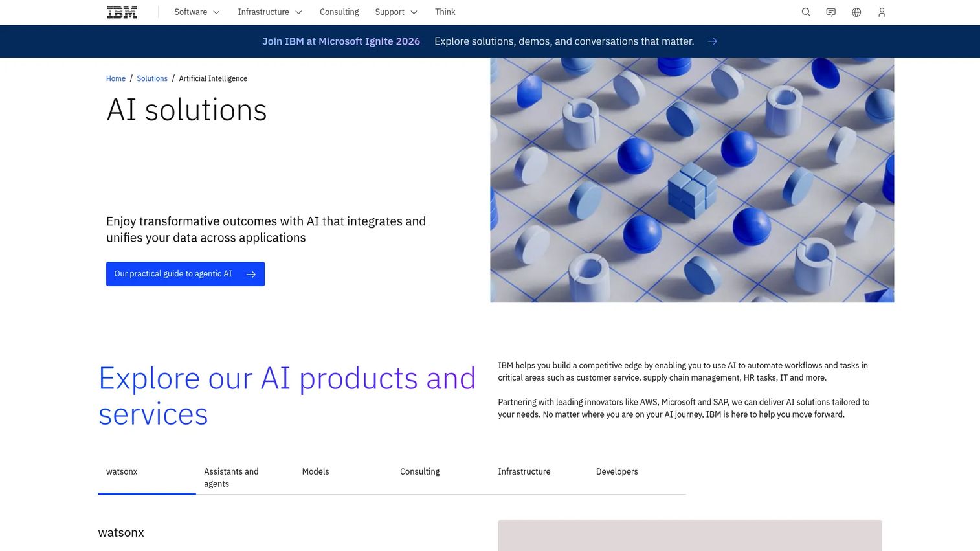Viewport: 980px width, 551px height.
Task: Click Our practical guide to agentic AI button
Action: [x=185, y=274]
